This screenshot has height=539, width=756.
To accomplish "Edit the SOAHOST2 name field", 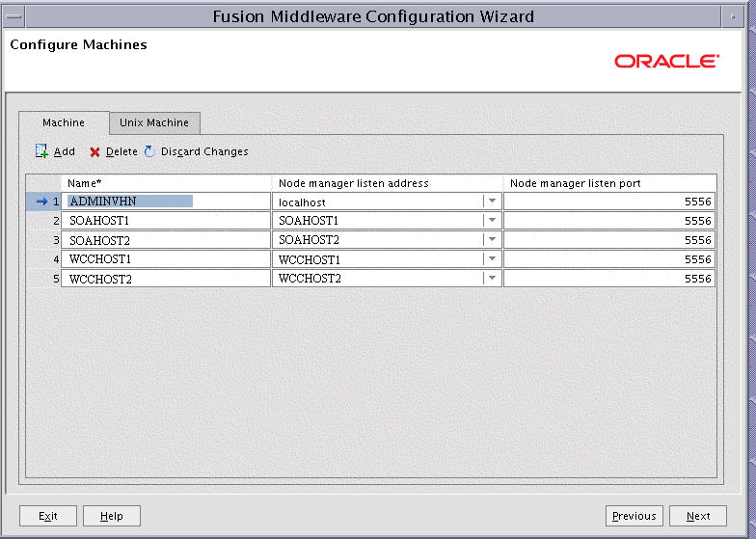I will click(x=166, y=239).
